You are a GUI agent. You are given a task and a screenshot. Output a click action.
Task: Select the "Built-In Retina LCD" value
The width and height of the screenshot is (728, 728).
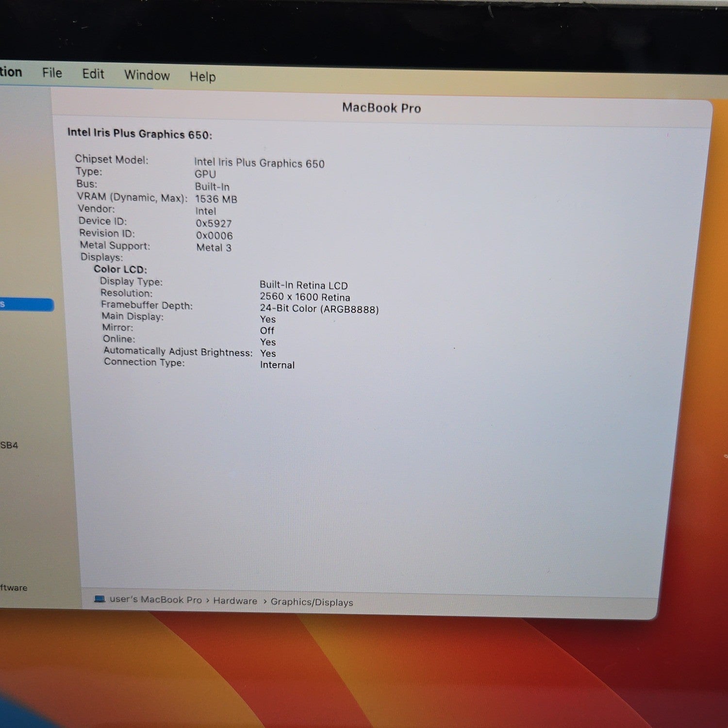click(x=304, y=285)
